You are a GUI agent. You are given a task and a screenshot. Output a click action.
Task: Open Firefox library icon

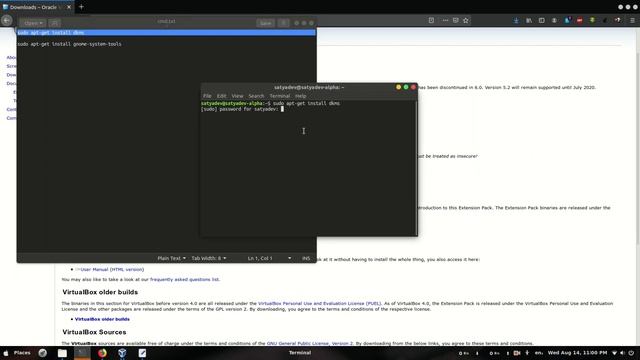pos(529,20)
